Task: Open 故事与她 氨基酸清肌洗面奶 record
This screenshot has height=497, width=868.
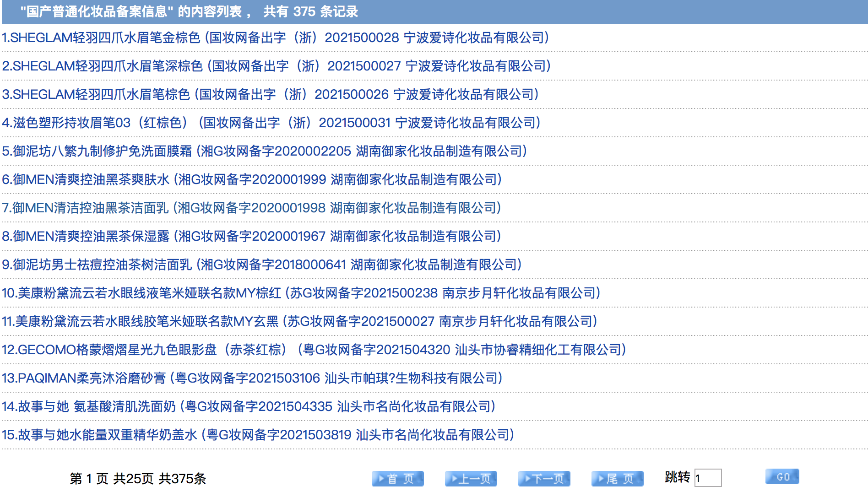Action: [x=249, y=406]
